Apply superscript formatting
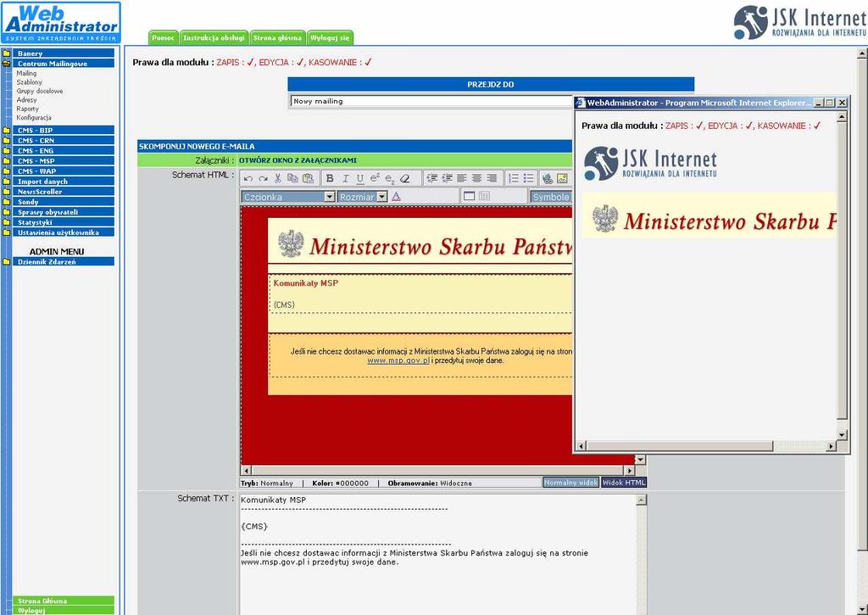This screenshot has height=615, width=868. [375, 178]
